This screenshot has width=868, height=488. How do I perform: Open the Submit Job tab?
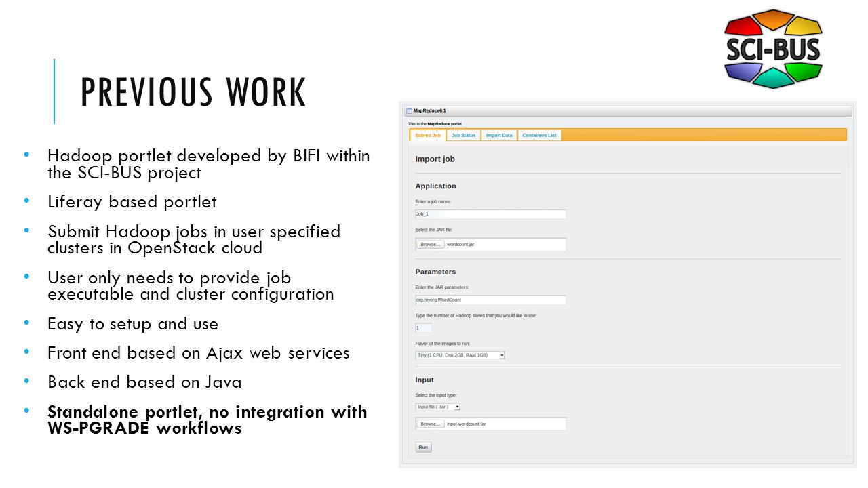point(427,135)
